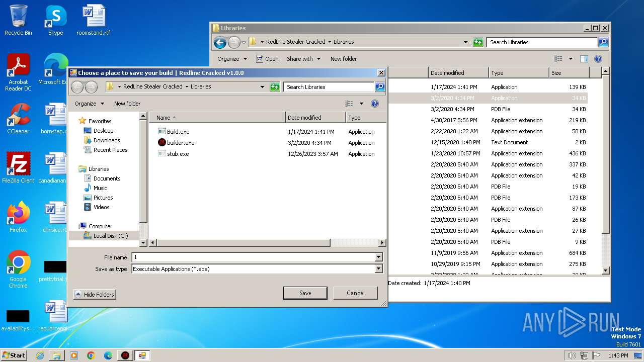
Task: Click the Save button
Action: tap(305, 293)
